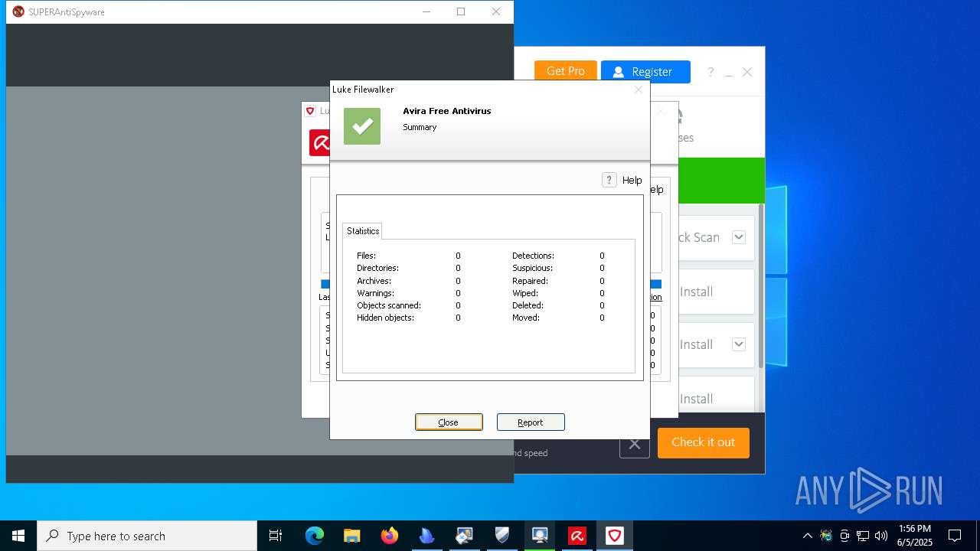
Task: Click the Help question mark icon
Action: point(609,180)
